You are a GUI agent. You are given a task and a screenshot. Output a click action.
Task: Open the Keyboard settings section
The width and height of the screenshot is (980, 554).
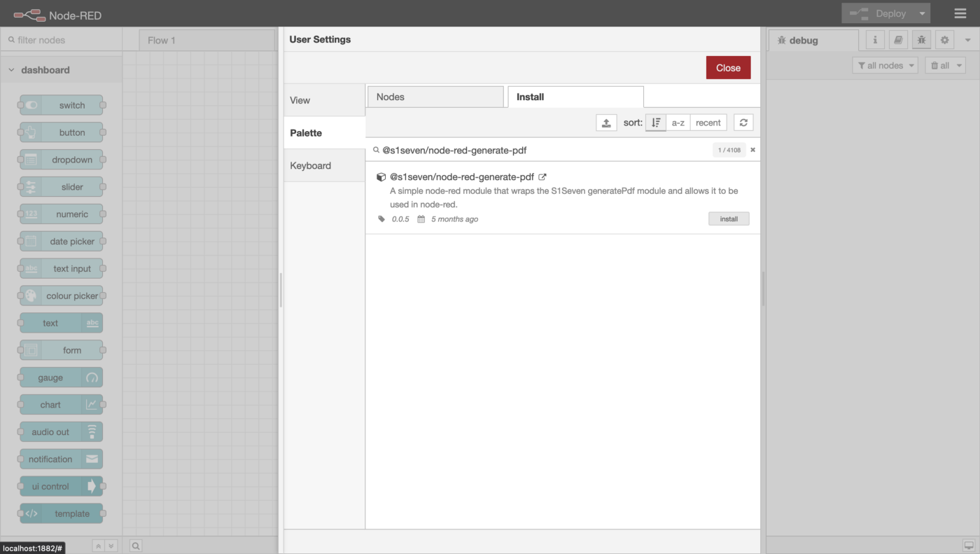coord(311,165)
